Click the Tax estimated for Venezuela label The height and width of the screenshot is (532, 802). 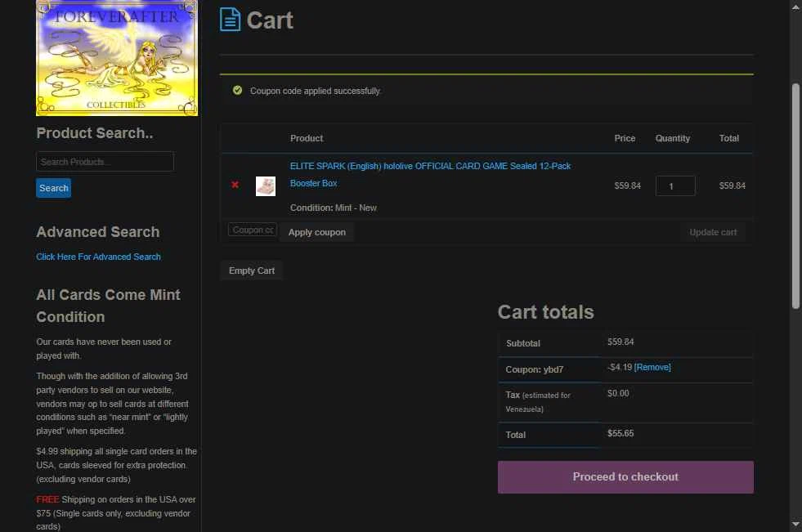tap(538, 402)
